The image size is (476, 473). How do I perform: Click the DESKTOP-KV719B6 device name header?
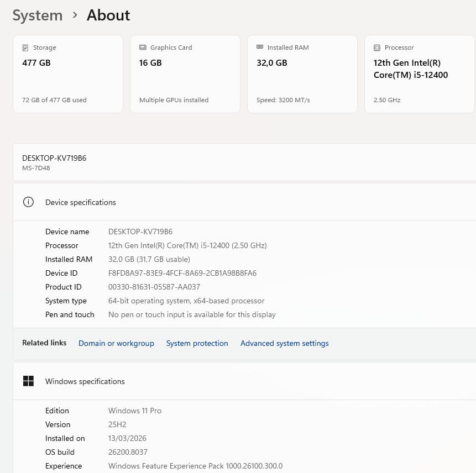coord(54,158)
